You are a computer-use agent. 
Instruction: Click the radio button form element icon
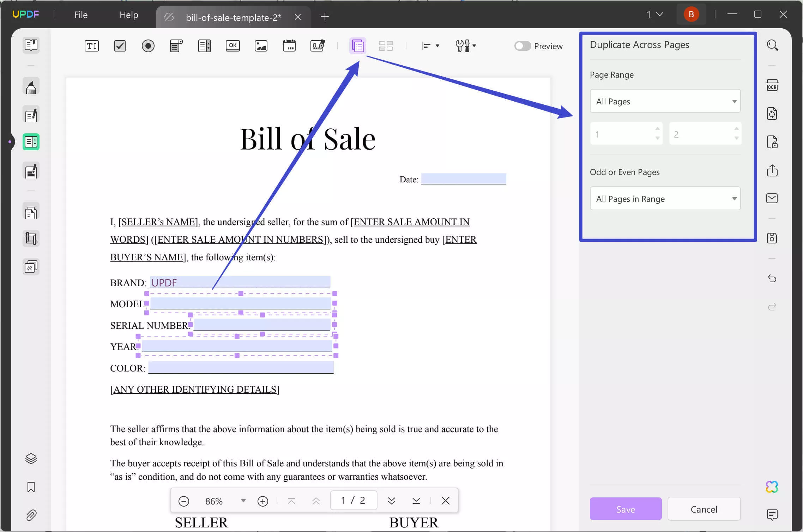148,46
